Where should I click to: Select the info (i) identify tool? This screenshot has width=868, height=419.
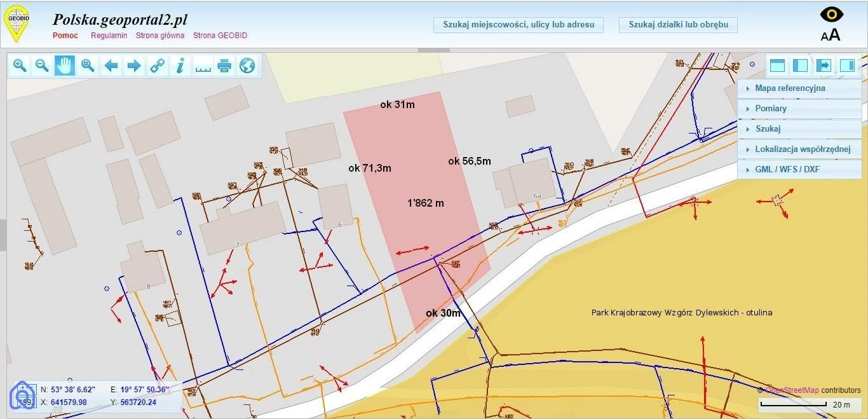180,65
